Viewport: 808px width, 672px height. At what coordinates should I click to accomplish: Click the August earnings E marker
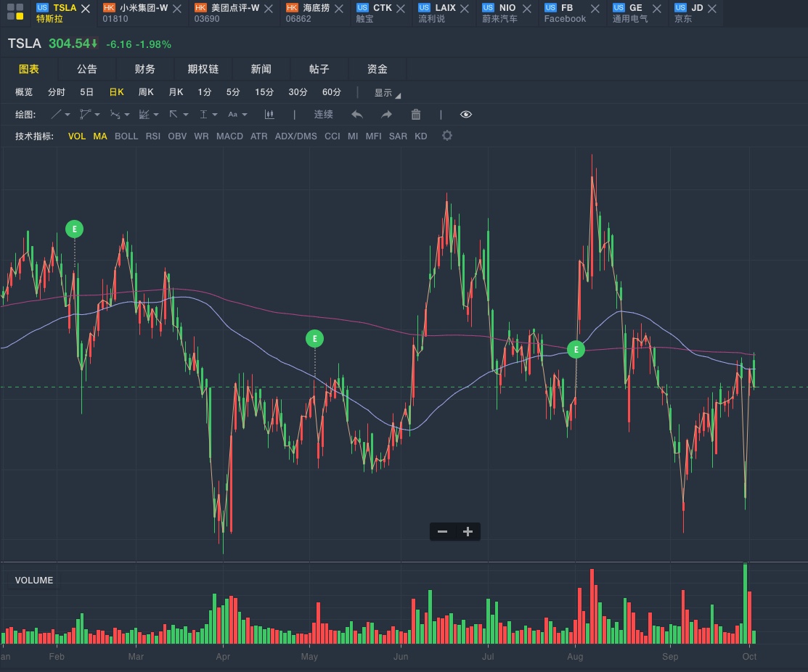tap(576, 350)
